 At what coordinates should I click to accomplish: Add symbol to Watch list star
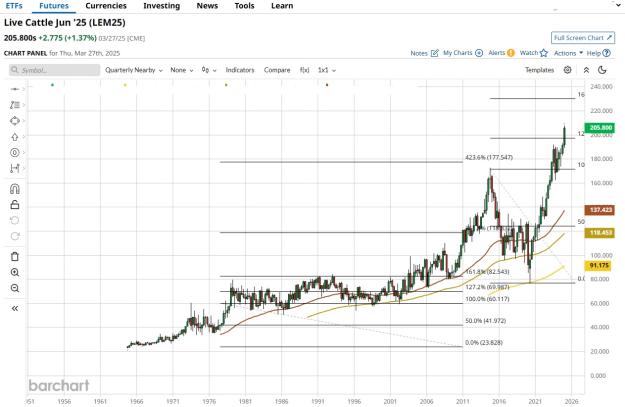point(544,53)
